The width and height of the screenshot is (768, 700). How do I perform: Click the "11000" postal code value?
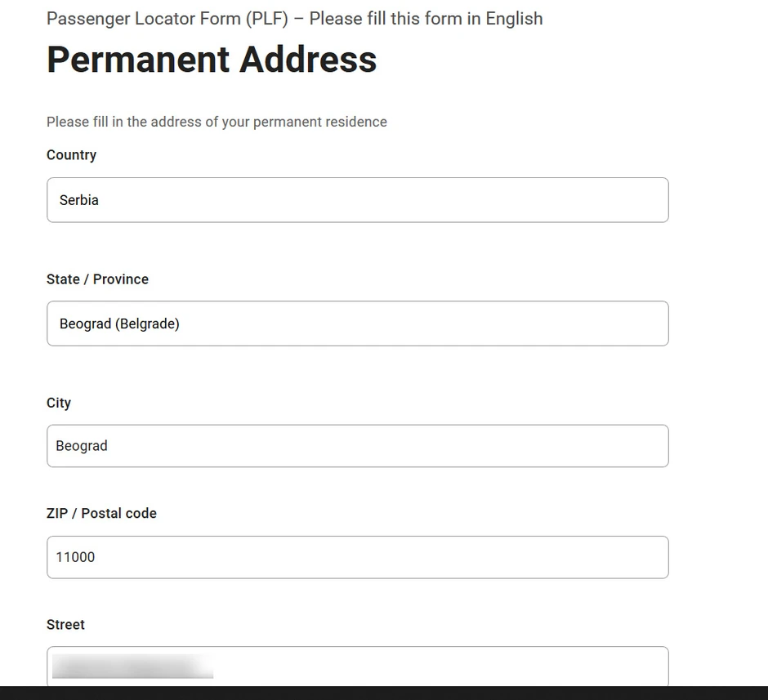(75, 557)
